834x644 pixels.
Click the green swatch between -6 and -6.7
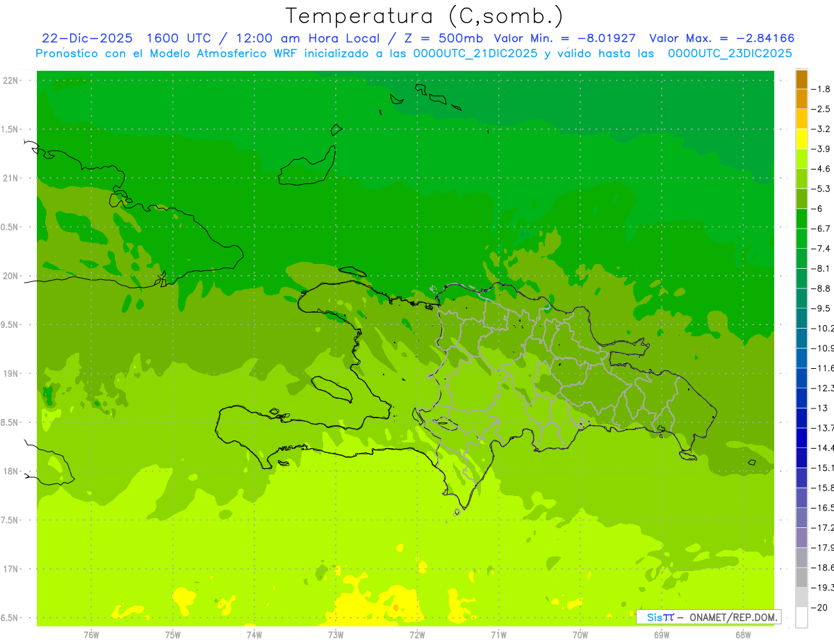[802, 219]
